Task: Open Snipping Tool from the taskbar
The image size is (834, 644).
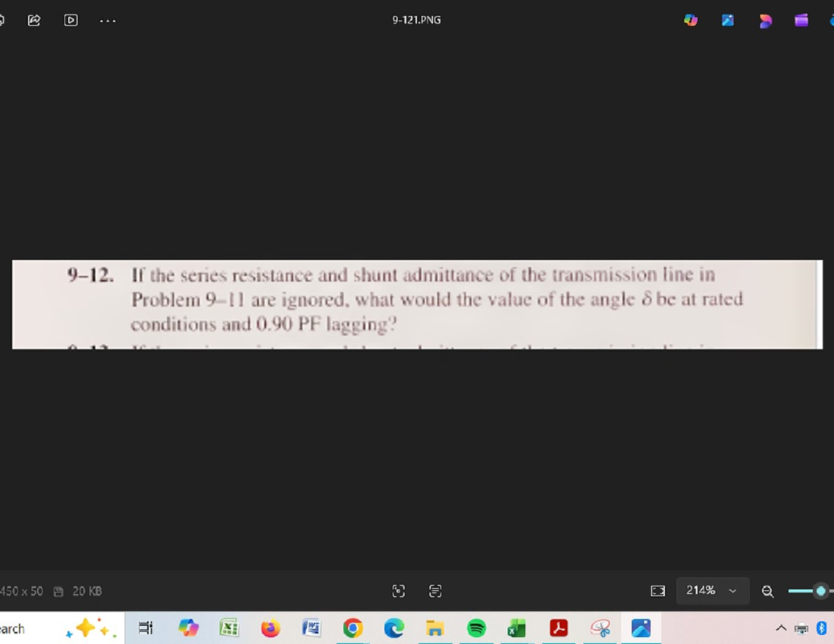Action: tap(600, 629)
